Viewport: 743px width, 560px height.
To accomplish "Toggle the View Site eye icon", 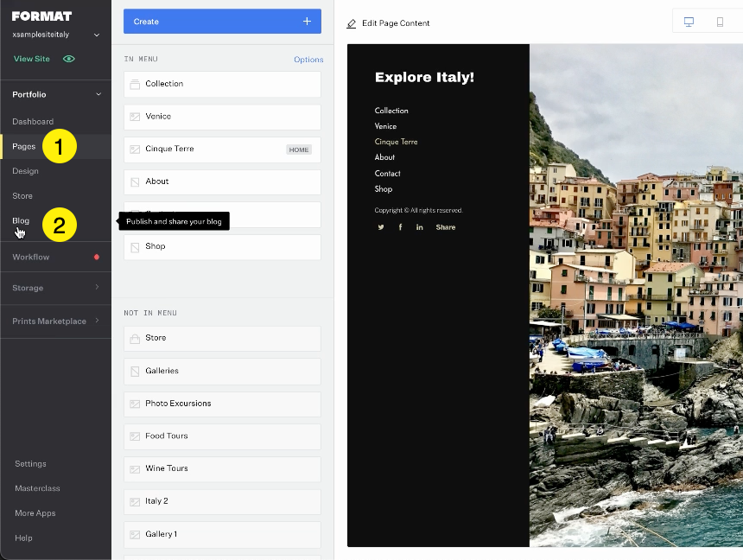I will pyautogui.click(x=69, y=59).
